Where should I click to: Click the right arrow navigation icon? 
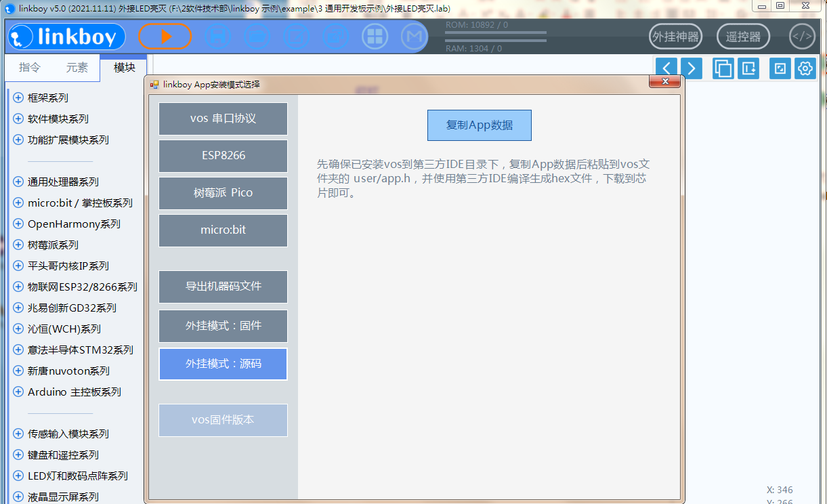point(691,68)
